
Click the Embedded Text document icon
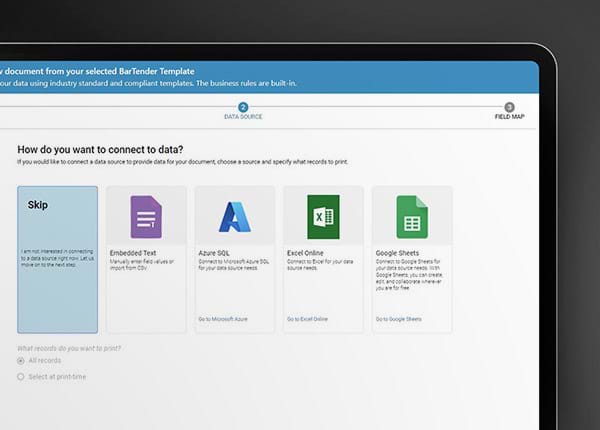click(146, 216)
